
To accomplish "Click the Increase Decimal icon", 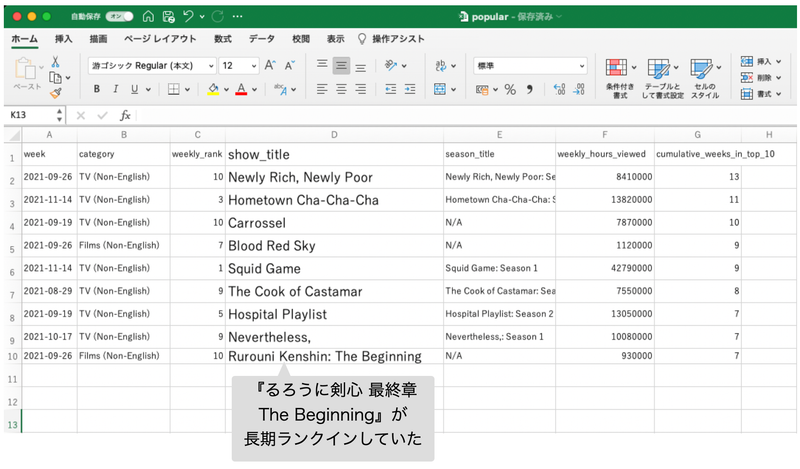I will pyautogui.click(x=559, y=90).
